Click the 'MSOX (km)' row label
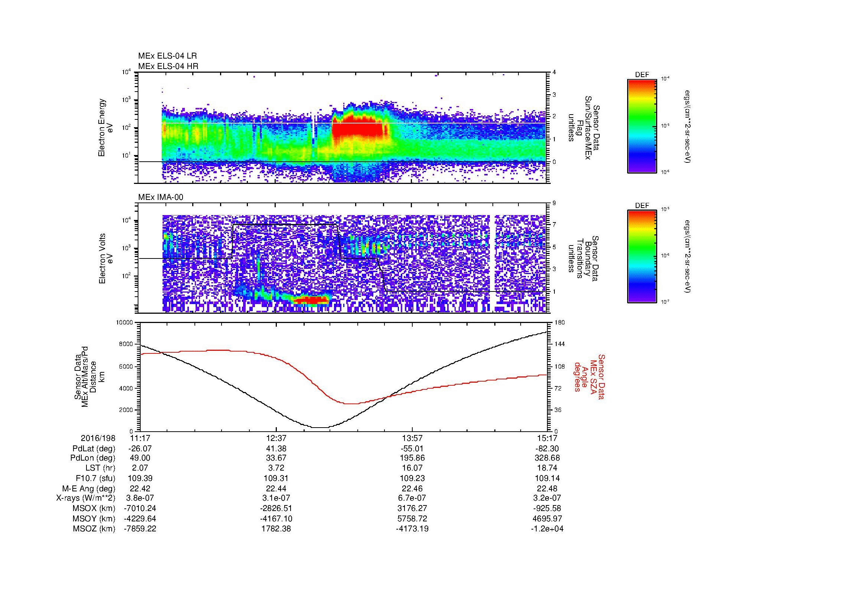868x613 pixels. click(x=94, y=508)
